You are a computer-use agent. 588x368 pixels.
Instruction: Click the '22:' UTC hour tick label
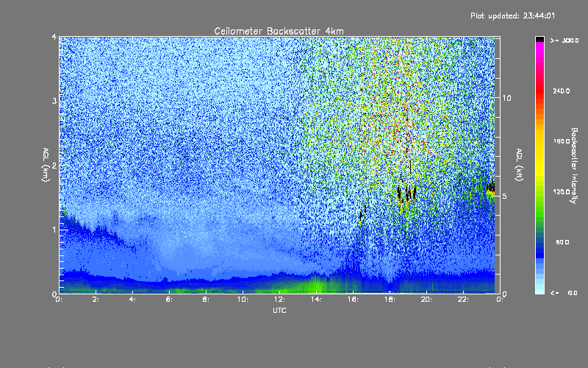click(x=463, y=300)
